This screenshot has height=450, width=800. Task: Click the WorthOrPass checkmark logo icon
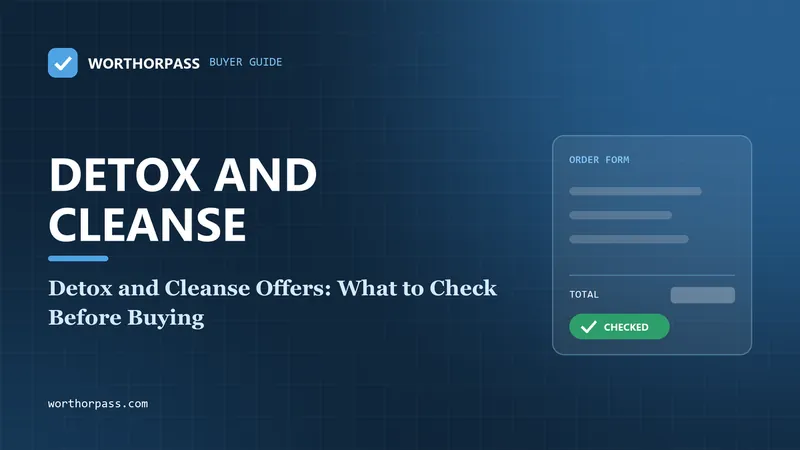[x=63, y=63]
